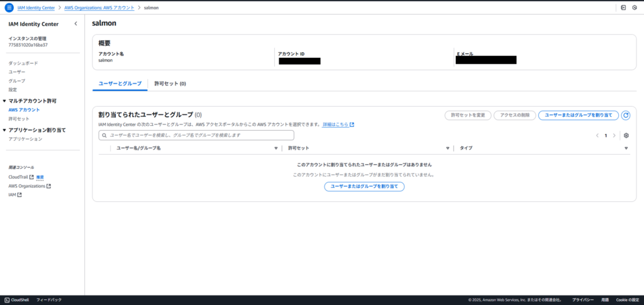Click page number 1 in pagination
644x305 pixels.
click(606, 135)
